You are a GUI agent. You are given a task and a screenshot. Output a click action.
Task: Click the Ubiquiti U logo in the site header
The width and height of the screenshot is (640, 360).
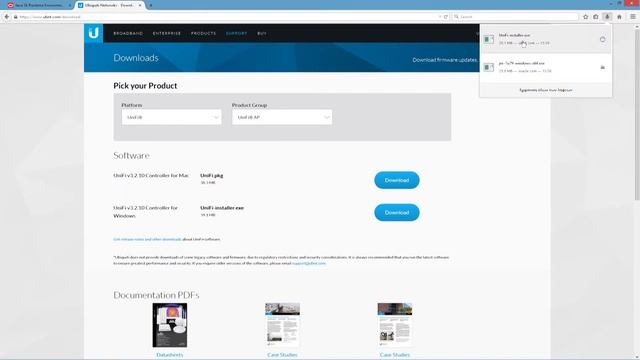click(x=93, y=33)
